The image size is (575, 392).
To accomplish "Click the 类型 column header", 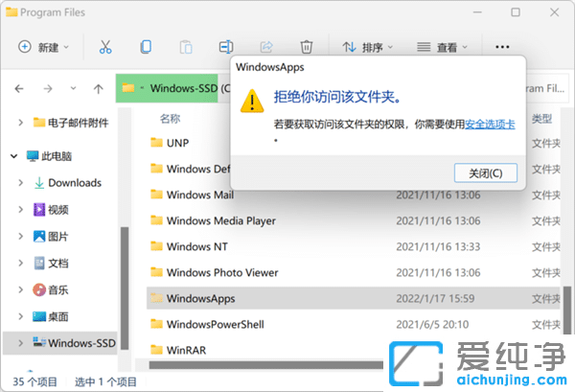I will pos(541,119).
